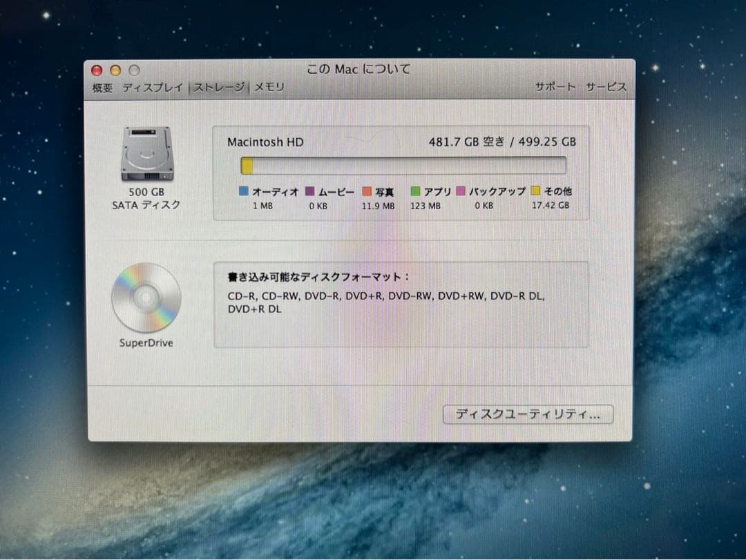Open the ディスプレイ tab
This screenshot has height=560, width=746.
(152, 88)
